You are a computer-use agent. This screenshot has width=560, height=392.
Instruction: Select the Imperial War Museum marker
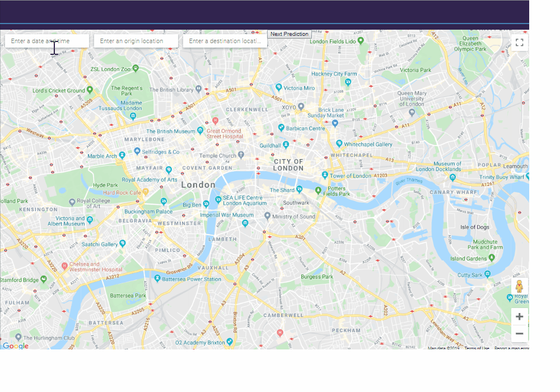click(245, 223)
